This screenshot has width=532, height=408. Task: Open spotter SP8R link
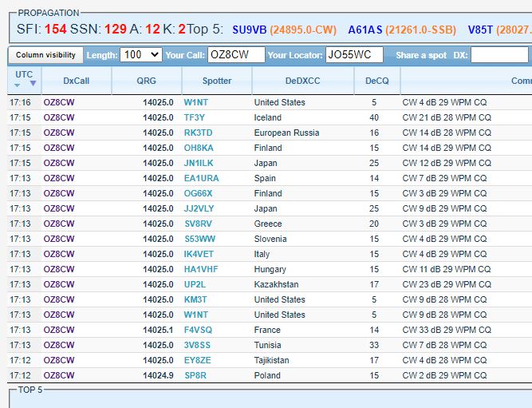tap(195, 375)
